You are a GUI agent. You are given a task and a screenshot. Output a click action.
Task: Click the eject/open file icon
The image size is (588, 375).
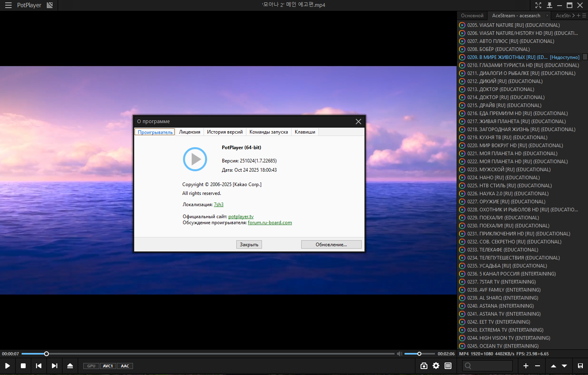70,366
